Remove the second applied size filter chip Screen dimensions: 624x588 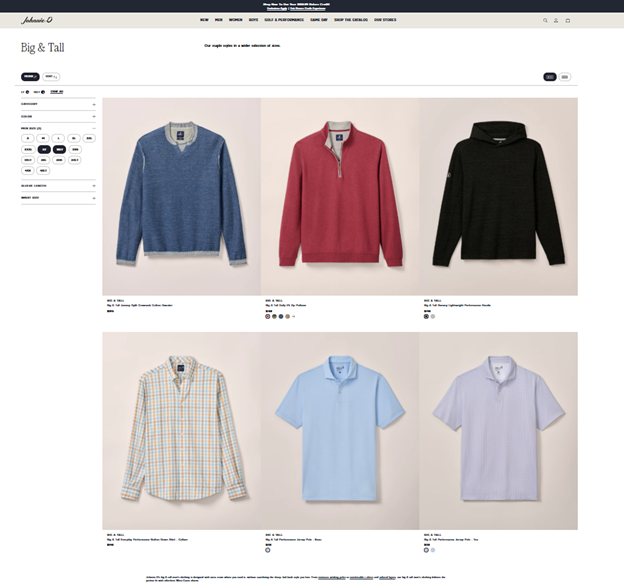[x=43, y=92]
